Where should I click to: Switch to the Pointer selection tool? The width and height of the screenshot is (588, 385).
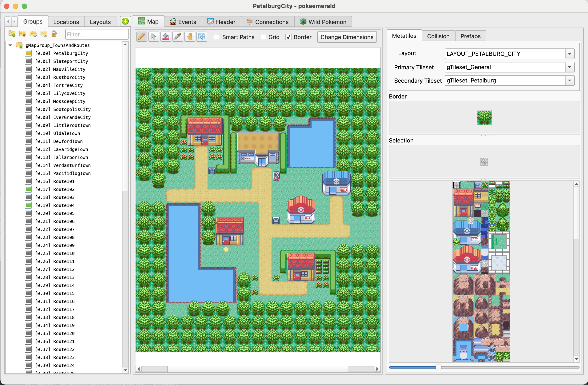(x=153, y=37)
